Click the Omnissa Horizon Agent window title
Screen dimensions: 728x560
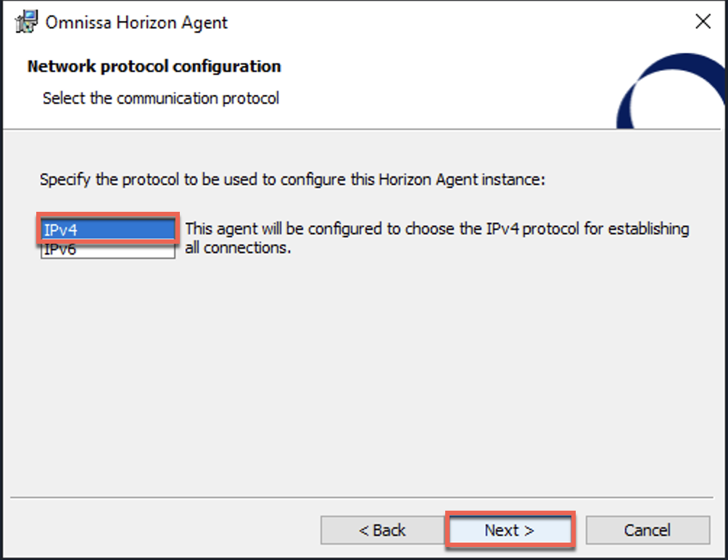coord(136,22)
